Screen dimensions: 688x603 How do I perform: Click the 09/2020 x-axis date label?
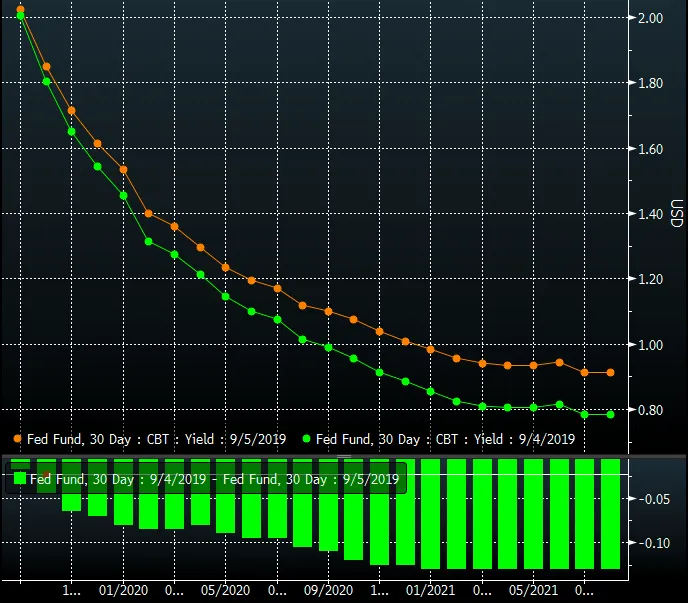pyautogui.click(x=329, y=590)
